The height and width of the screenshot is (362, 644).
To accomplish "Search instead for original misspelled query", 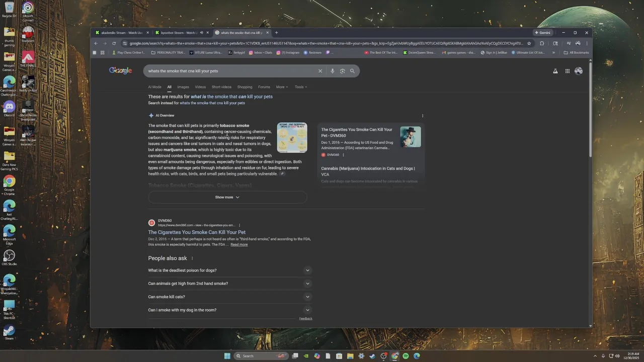I will coord(212,103).
